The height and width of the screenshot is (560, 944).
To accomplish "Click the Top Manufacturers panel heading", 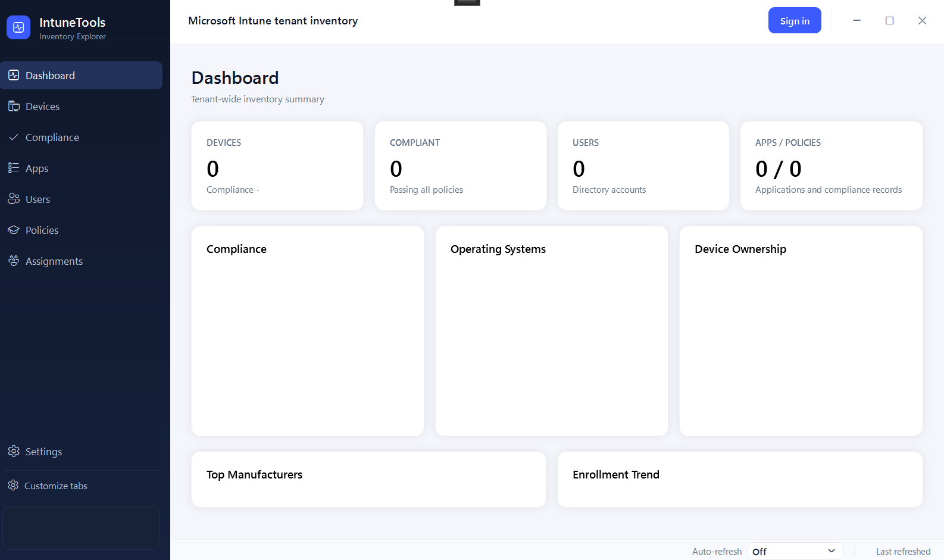I will (254, 475).
